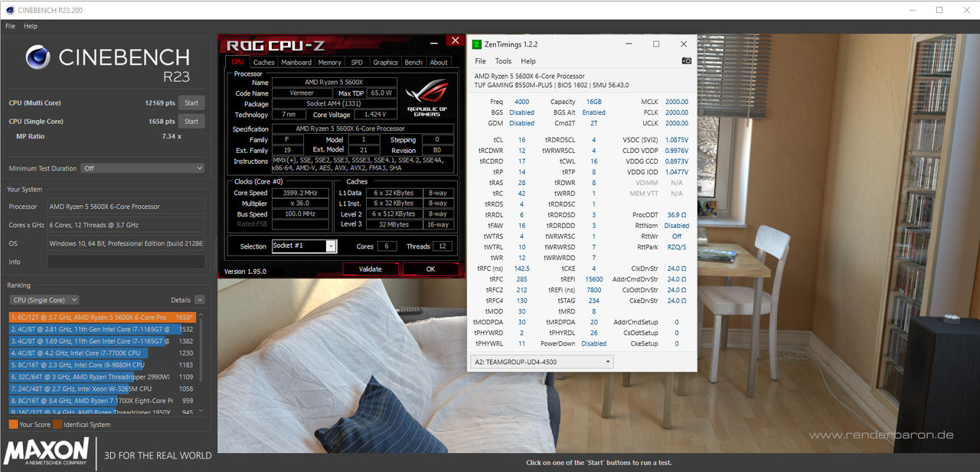The image size is (980, 472).
Task: Select ranking entry Intel Xeon W-3265M
Action: coord(103,389)
